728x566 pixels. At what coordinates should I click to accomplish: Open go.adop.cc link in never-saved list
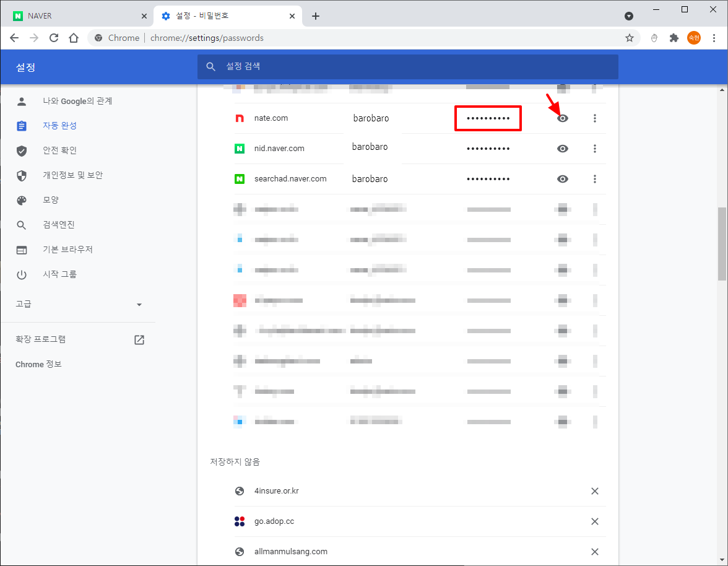point(274,521)
